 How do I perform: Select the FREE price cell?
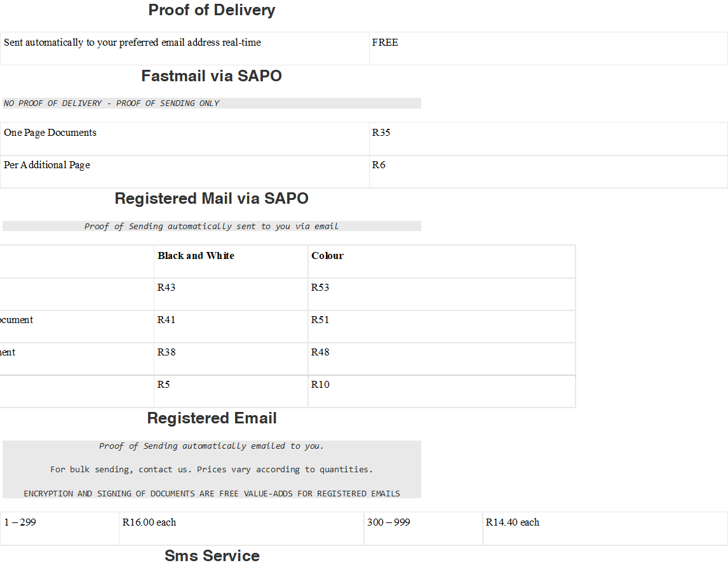tap(385, 43)
